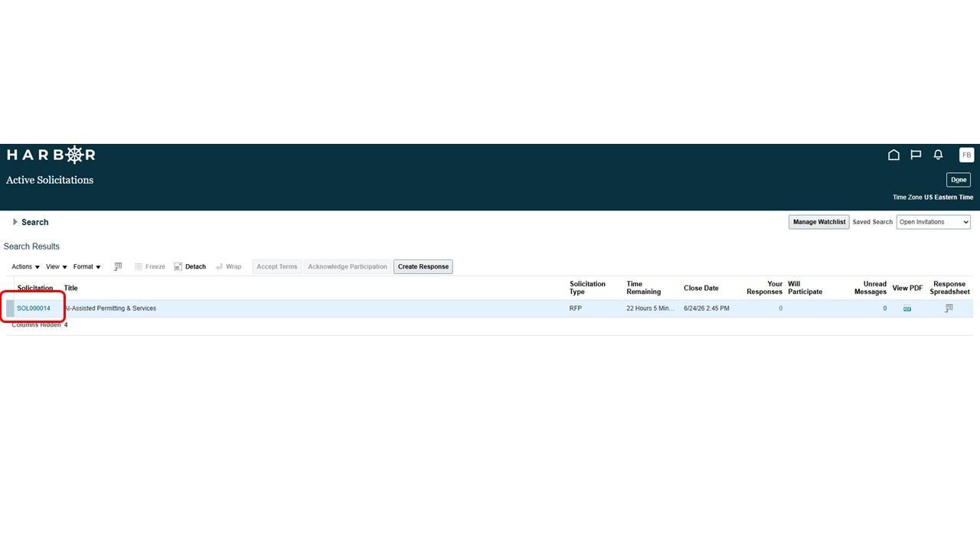
Task: Open the Format menu
Action: (x=87, y=266)
